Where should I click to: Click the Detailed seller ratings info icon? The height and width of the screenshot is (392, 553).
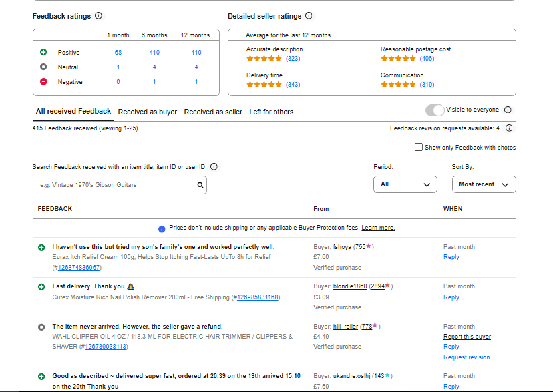tap(309, 16)
